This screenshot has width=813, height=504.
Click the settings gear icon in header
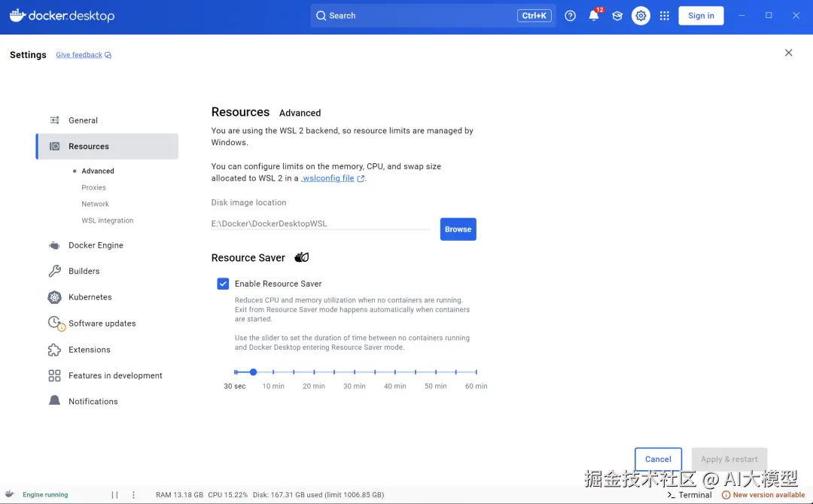[641, 16]
